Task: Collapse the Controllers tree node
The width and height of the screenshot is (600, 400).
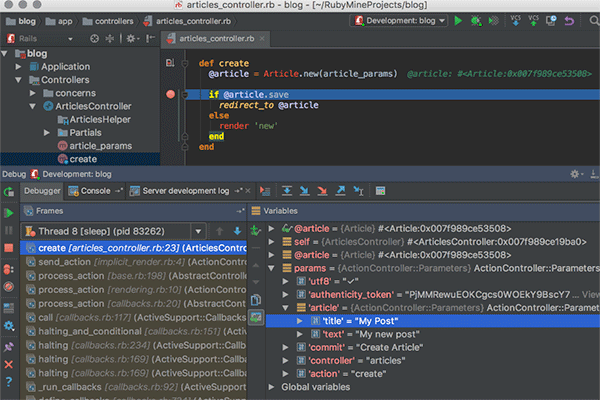Action: tap(18, 80)
